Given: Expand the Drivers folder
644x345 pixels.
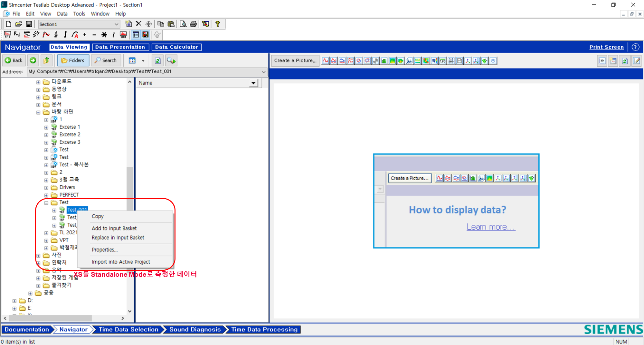Looking at the screenshot, I should pos(46,188).
